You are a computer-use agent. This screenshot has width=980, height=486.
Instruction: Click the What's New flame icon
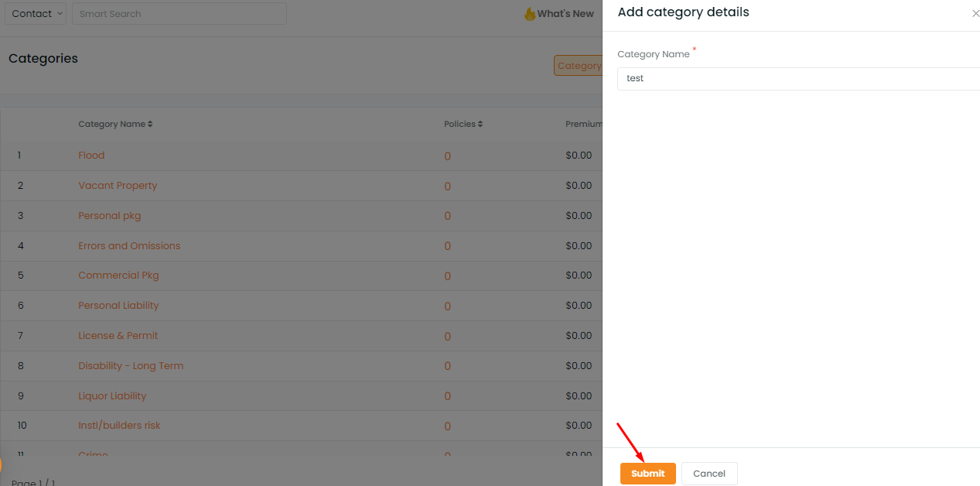pyautogui.click(x=530, y=14)
